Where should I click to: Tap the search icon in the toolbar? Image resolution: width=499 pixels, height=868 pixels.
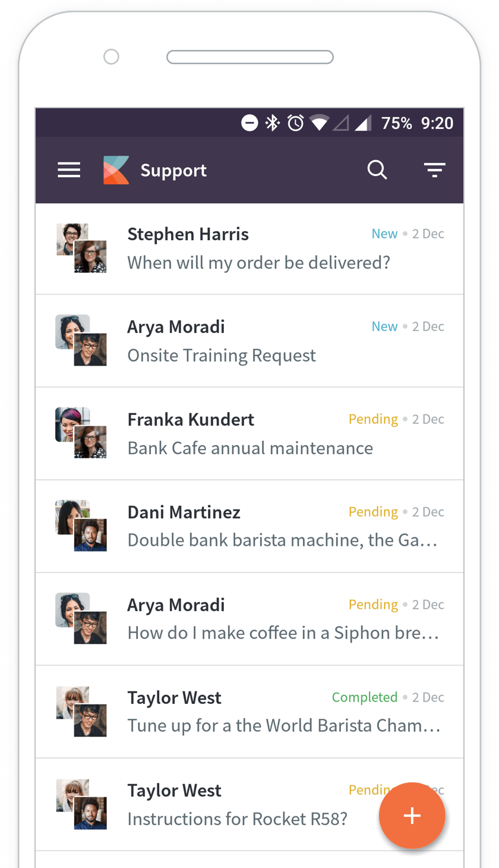377,169
